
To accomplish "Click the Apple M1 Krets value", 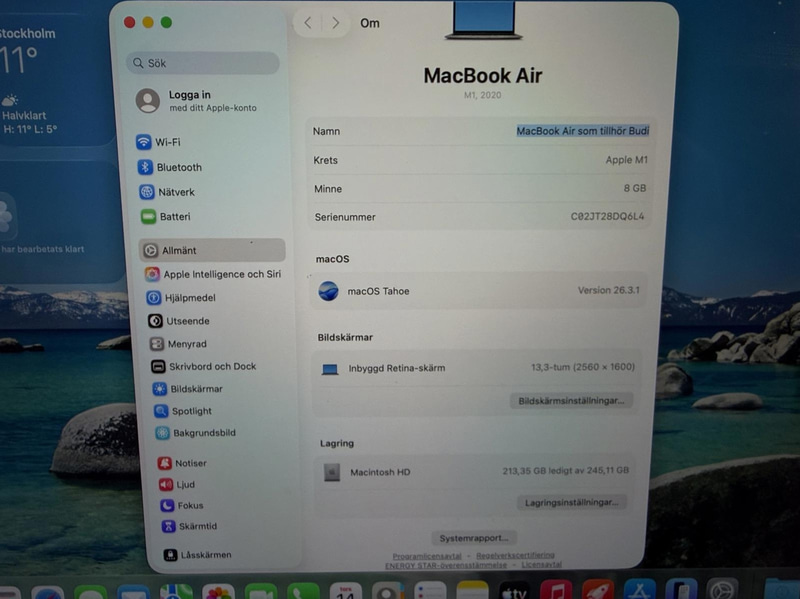I will coord(627,160).
